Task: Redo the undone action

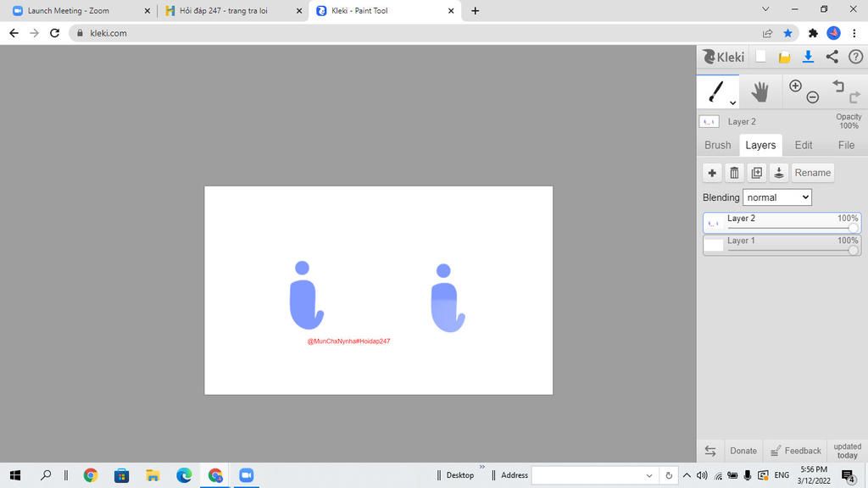Action: click(854, 97)
